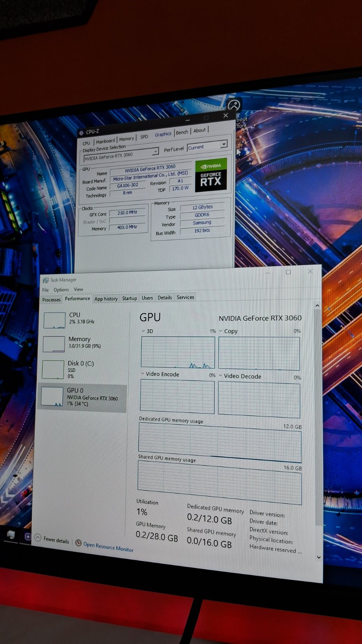
Task: Switch to the CPU tab in CPU-Z
Action: coord(86,143)
